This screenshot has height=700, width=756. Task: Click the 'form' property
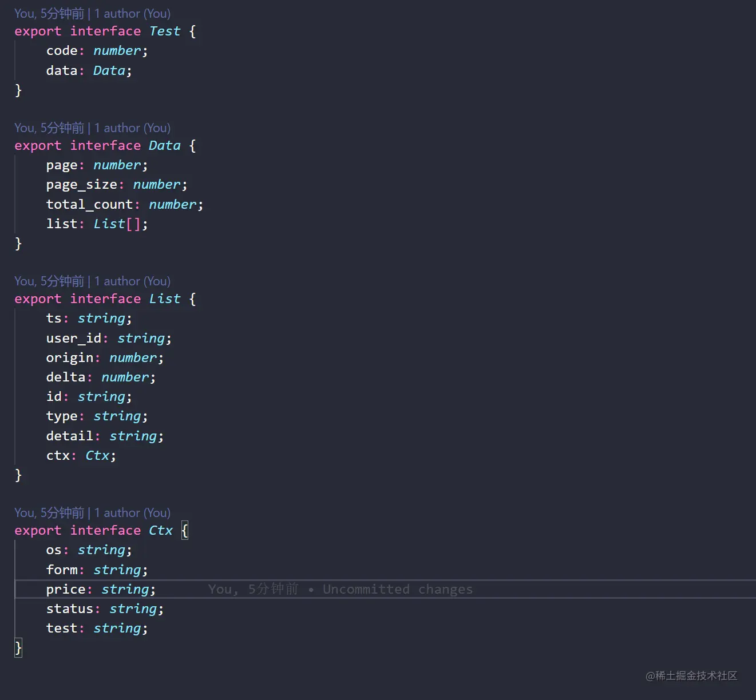62,570
